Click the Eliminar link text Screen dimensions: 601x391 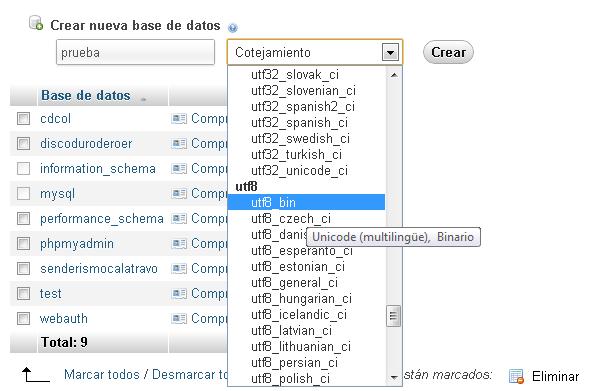tap(555, 376)
